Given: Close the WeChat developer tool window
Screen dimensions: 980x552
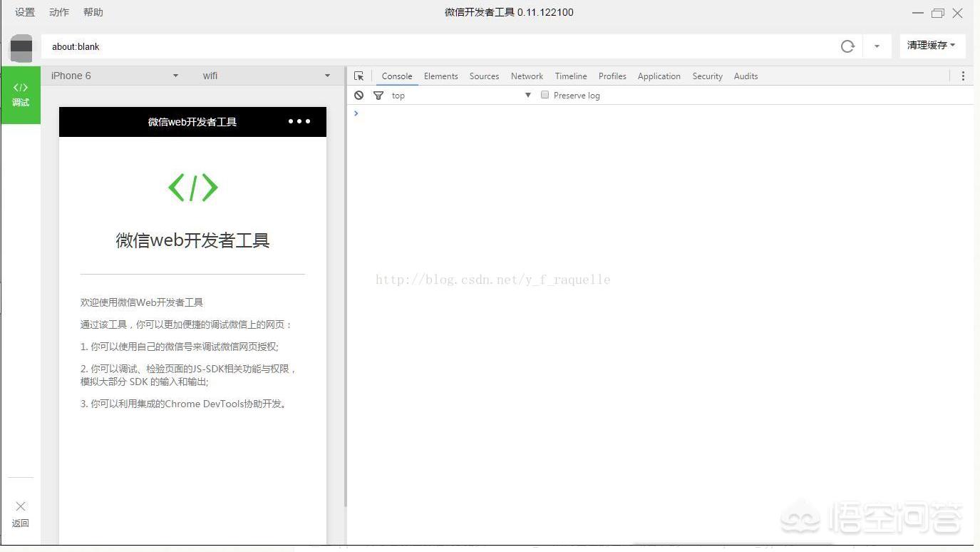Looking at the screenshot, I should coord(958,13).
